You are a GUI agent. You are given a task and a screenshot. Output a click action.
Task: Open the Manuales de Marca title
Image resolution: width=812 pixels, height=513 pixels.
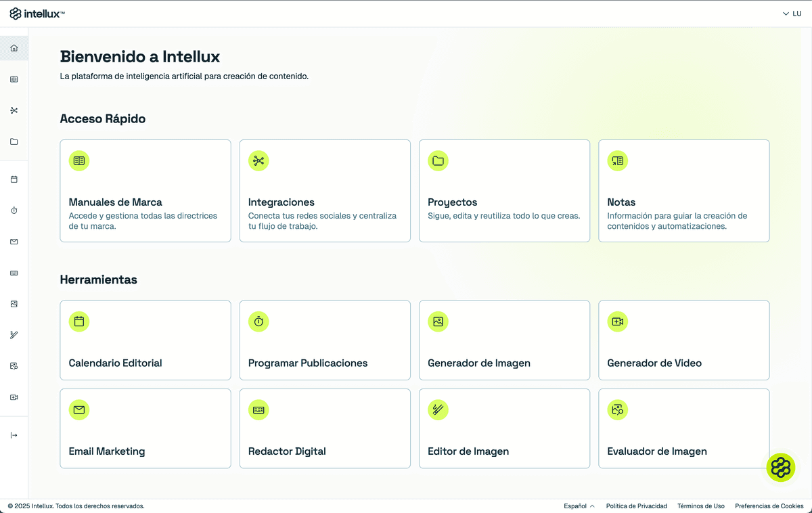(x=116, y=202)
